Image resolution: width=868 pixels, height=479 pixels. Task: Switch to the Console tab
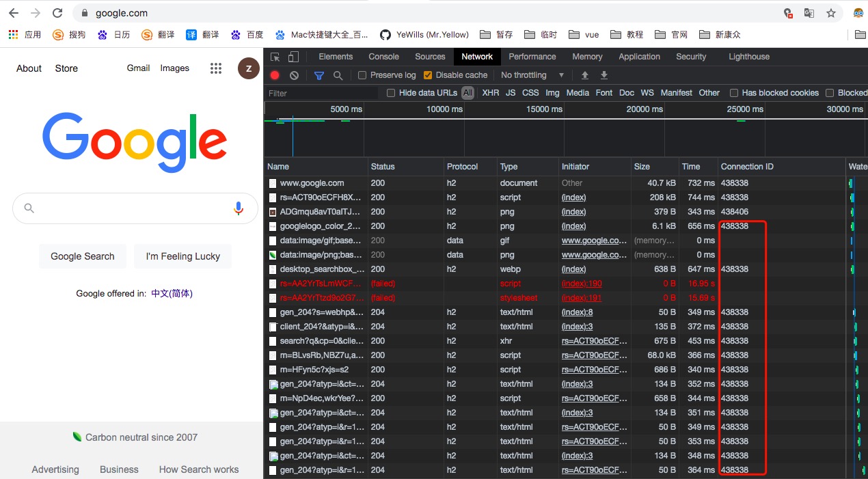(384, 57)
